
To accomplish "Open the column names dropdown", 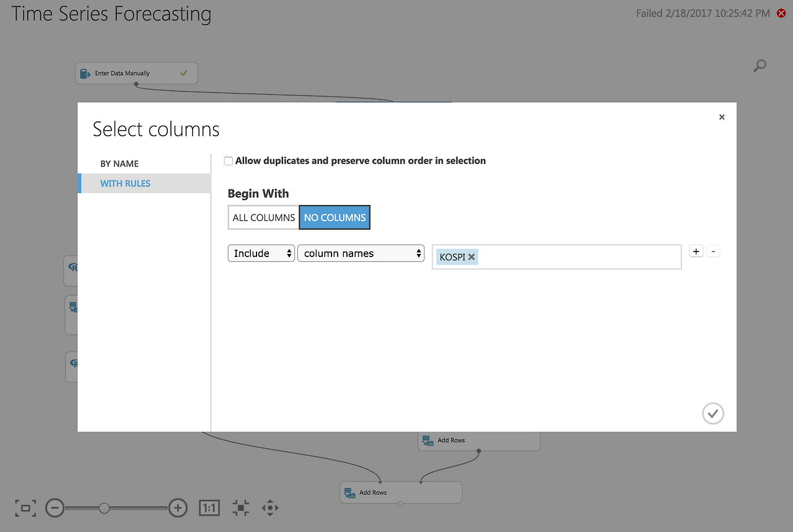I will [x=361, y=253].
